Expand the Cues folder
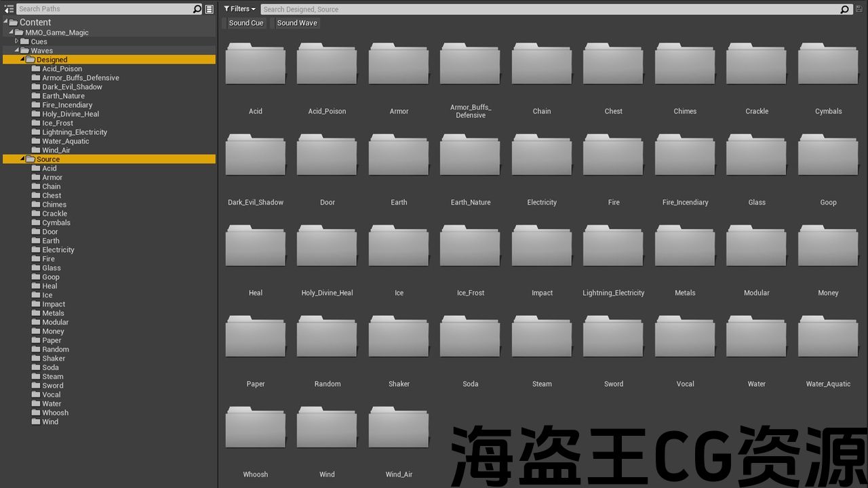This screenshot has height=488, width=868. (16, 41)
